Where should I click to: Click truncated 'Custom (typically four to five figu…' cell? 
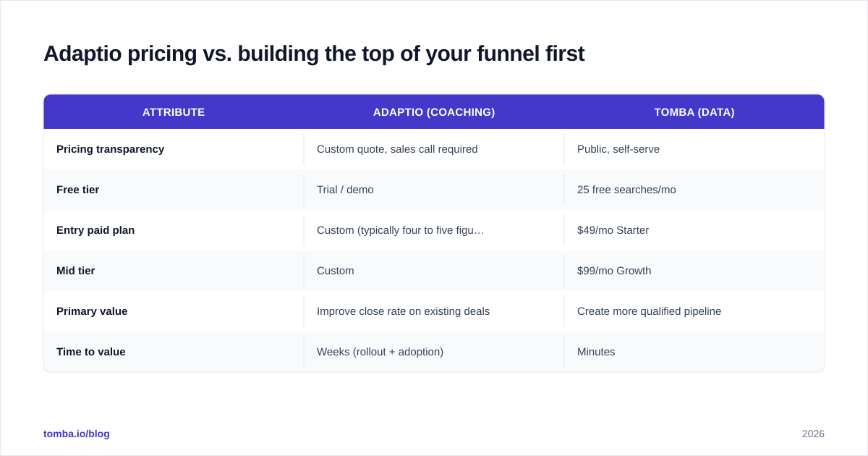pyautogui.click(x=434, y=230)
